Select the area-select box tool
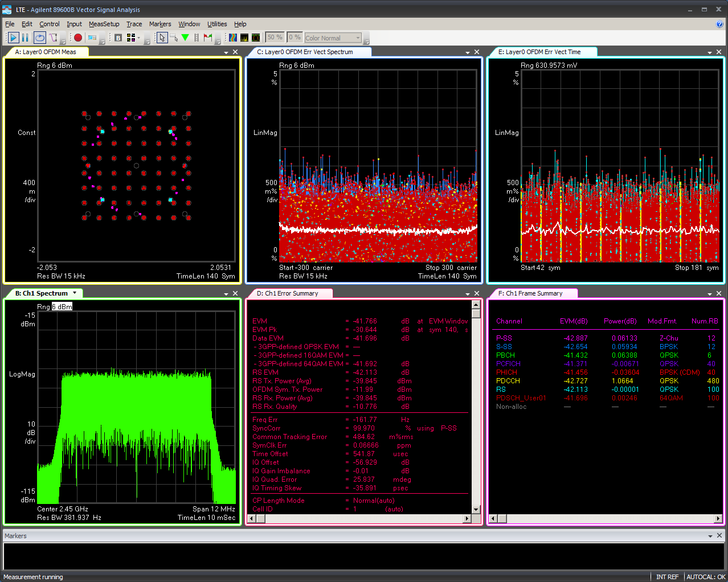Viewport: 728px width, 582px height. [x=174, y=38]
